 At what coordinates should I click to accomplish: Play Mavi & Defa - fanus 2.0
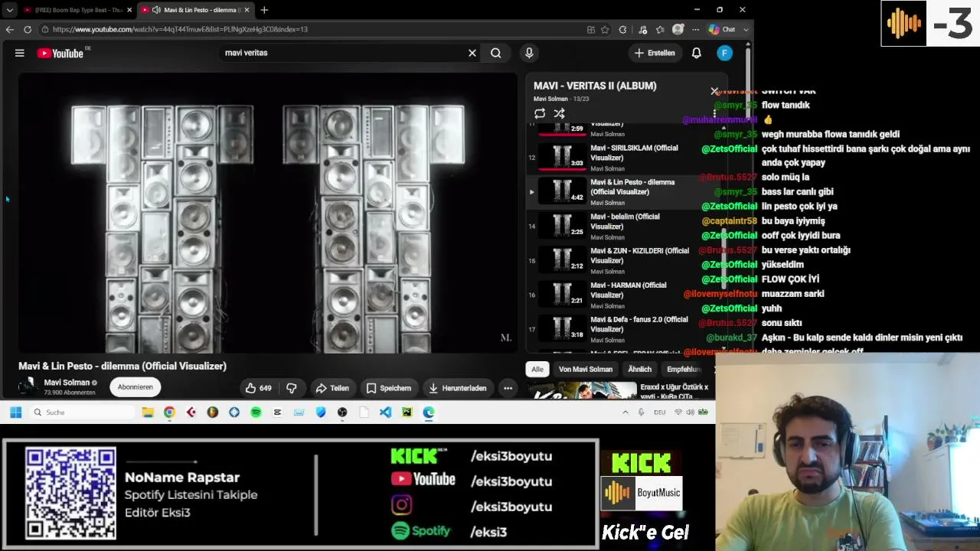pyautogui.click(x=622, y=330)
